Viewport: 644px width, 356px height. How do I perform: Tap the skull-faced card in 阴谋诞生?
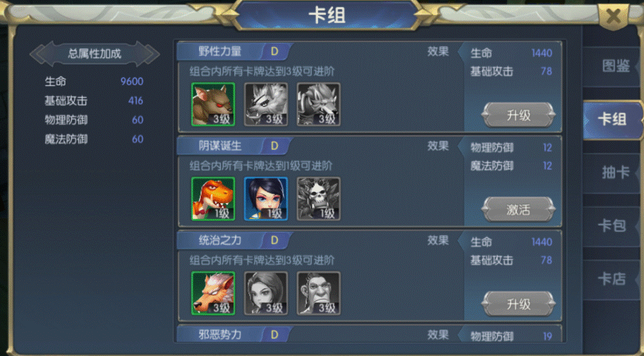[319, 199]
